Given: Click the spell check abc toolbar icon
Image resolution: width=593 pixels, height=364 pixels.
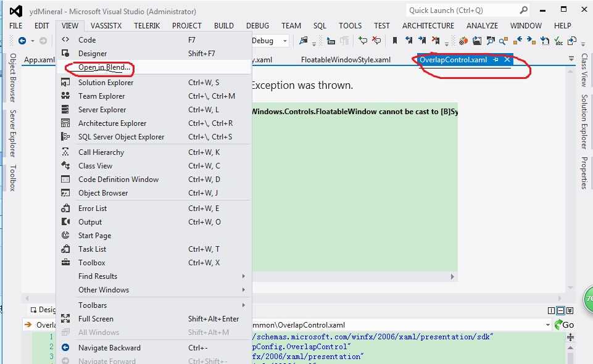Looking at the screenshot, I should 558,41.
